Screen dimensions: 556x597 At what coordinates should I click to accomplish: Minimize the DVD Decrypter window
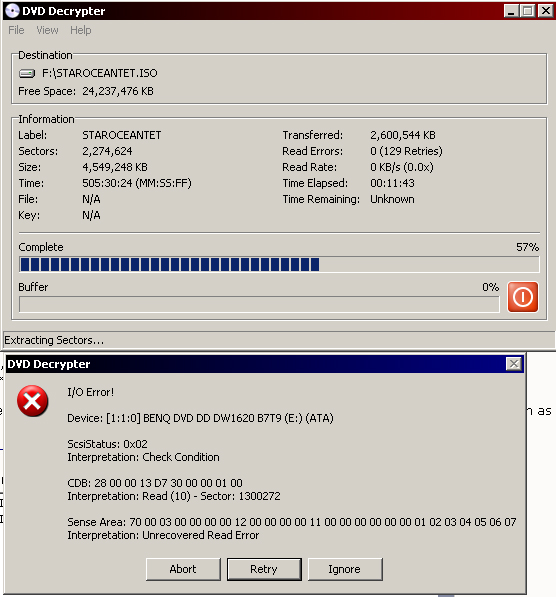[x=511, y=11]
